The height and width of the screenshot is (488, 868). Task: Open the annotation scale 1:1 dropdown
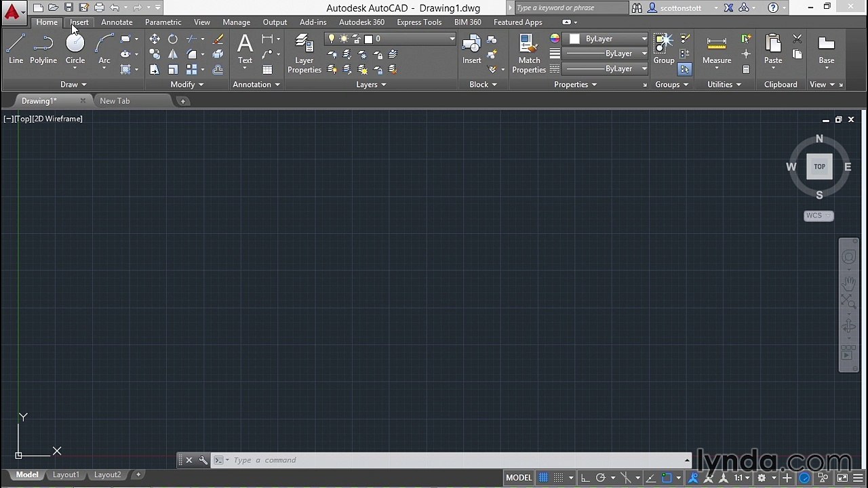(741, 478)
